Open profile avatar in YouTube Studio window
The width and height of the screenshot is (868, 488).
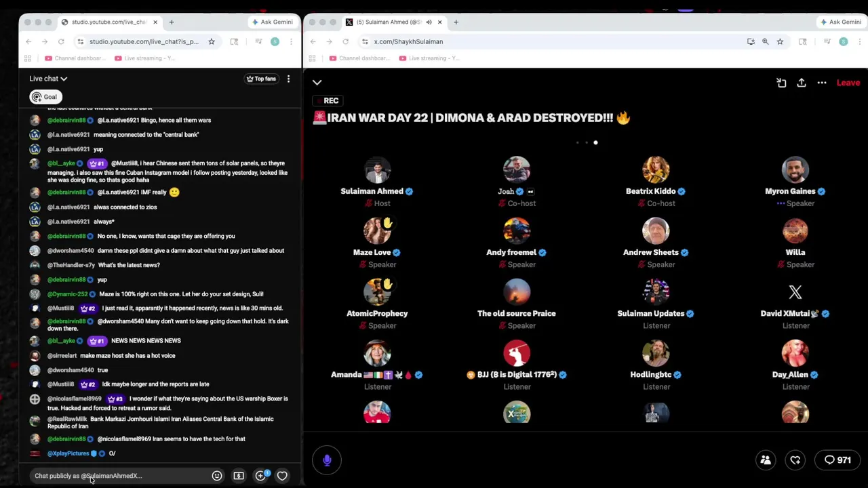coord(275,41)
